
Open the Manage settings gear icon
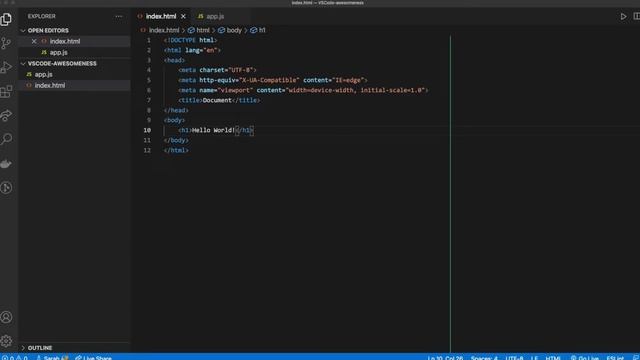pyautogui.click(x=6, y=341)
